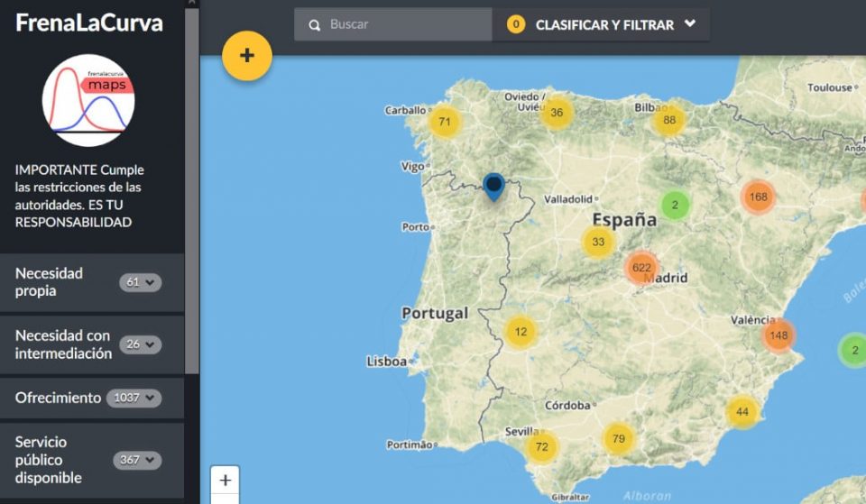Click the FrenaLaCurva title

tap(89, 23)
